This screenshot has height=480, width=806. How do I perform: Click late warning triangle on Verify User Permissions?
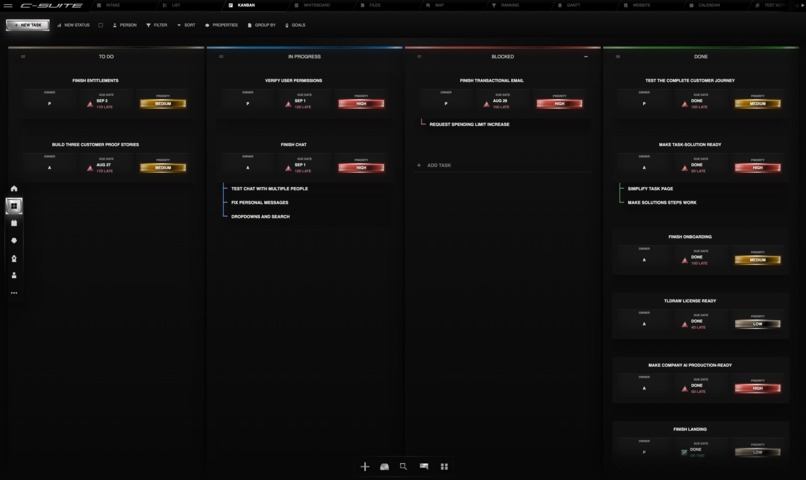[288, 104]
